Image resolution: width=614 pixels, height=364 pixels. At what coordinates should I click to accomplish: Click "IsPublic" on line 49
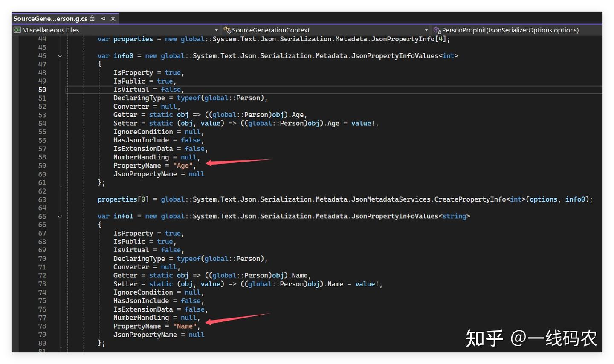tap(129, 81)
